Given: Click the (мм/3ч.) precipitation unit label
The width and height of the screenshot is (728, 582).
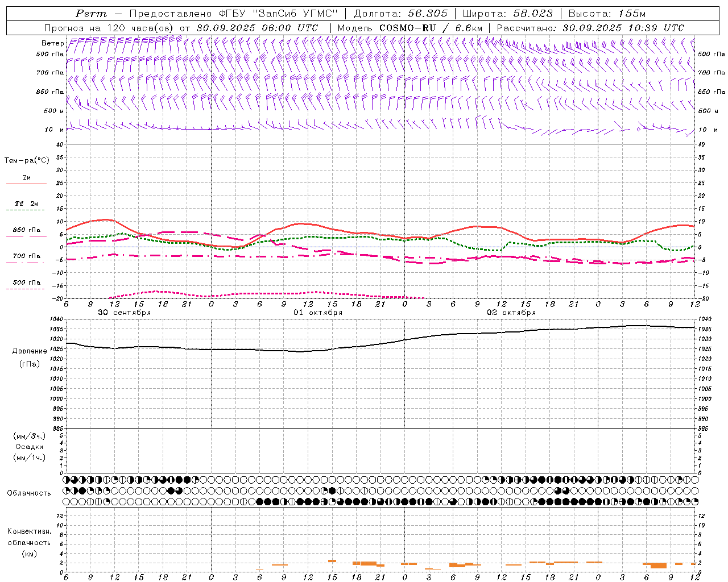Looking at the screenshot, I should (x=30, y=436).
